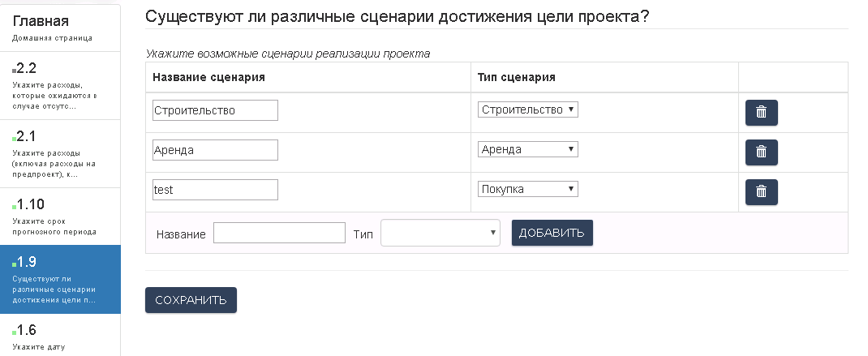The image size is (868, 356).
Task: Click the ДОБАВИТЬ button
Action: 552,233
